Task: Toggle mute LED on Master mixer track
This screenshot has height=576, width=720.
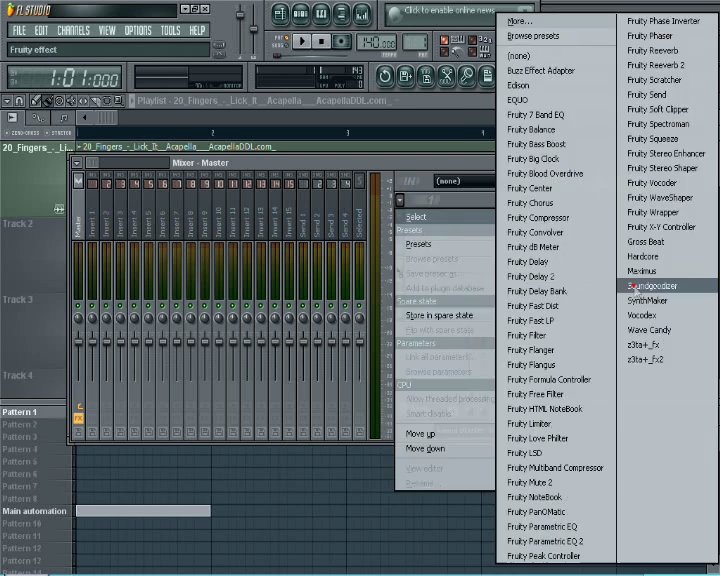Action: pos(78,305)
